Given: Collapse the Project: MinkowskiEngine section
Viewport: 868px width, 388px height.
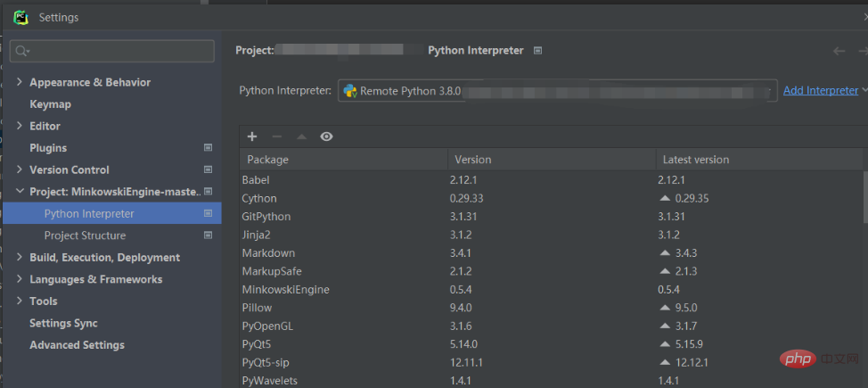Looking at the screenshot, I should 20,192.
